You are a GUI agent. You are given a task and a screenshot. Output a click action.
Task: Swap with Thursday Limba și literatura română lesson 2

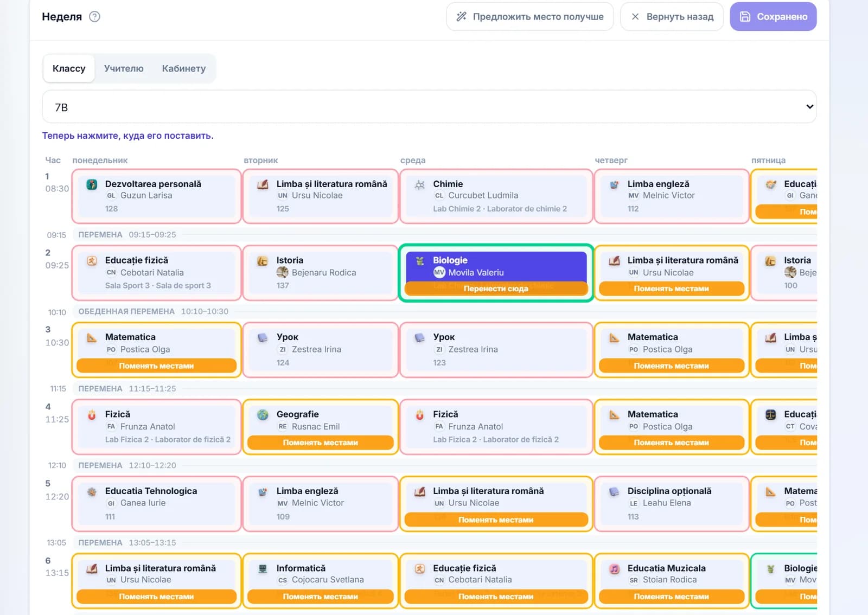(672, 289)
